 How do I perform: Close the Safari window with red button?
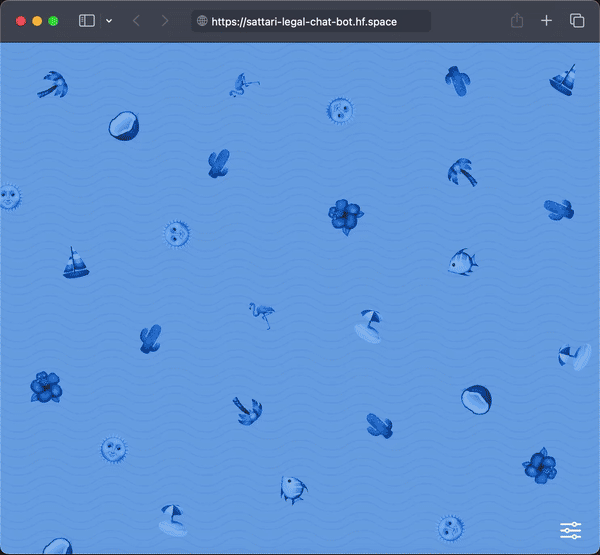click(21, 21)
